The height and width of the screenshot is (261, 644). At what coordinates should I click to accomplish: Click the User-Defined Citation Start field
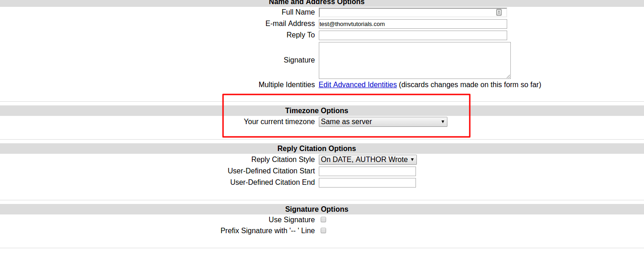(367, 171)
